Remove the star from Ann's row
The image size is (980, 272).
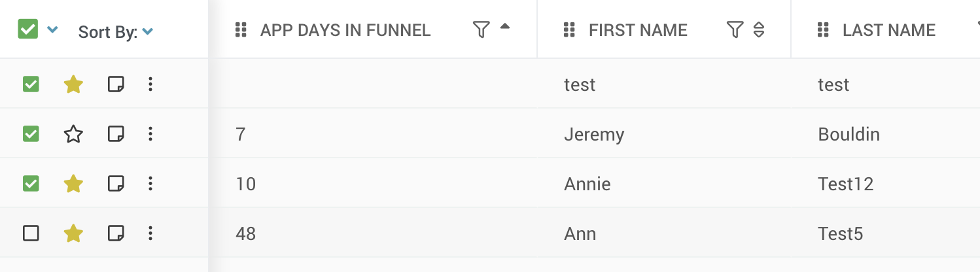73,233
